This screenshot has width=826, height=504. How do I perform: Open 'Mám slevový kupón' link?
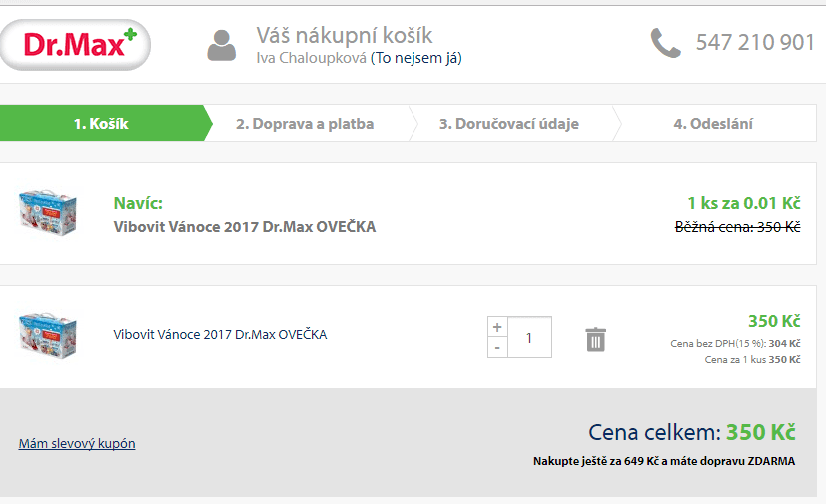[x=77, y=443]
